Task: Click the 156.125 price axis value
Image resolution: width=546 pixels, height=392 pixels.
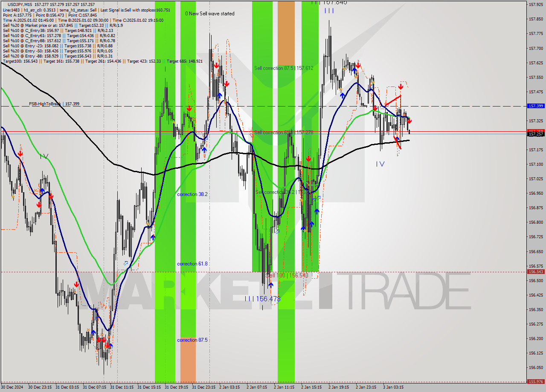Action: pyautogui.click(x=535, y=353)
